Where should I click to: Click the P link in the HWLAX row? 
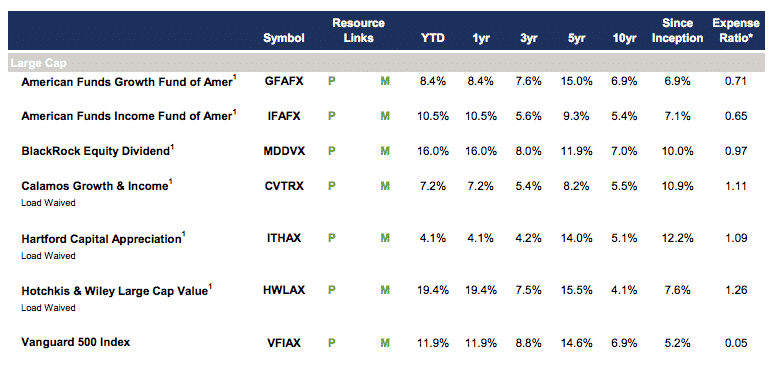pyautogui.click(x=332, y=290)
